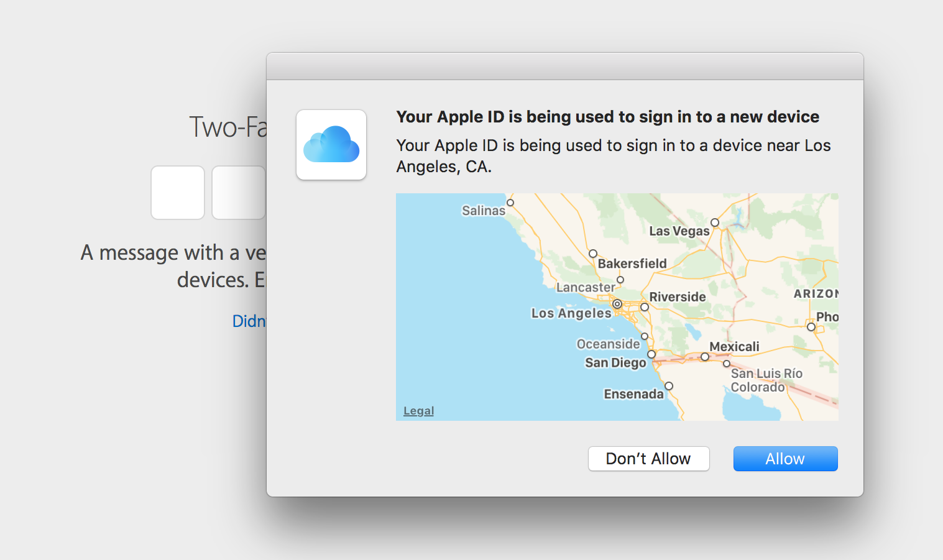943x560 pixels.
Task: Click the San Diego map label
Action: (615, 362)
